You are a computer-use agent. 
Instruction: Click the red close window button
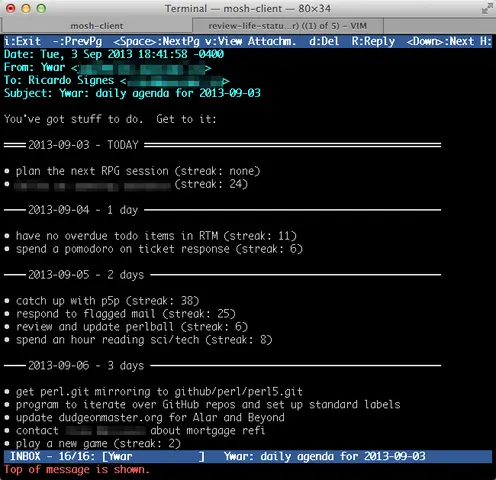[x=11, y=8]
